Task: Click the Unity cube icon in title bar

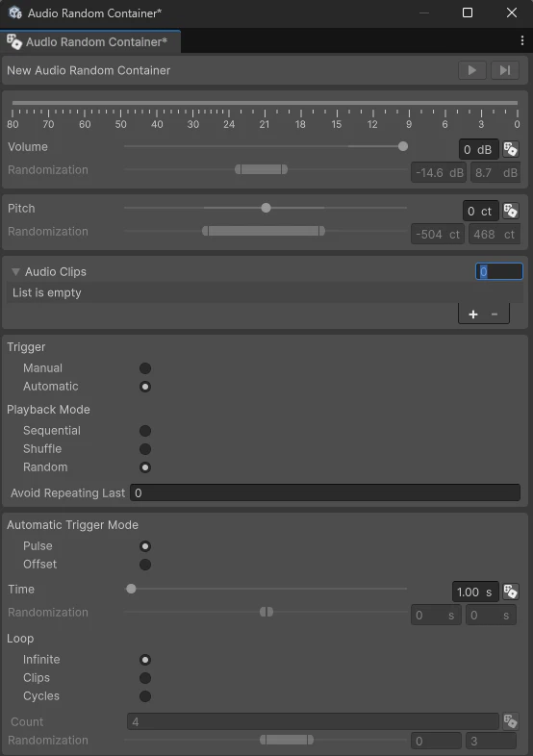Action: tap(15, 13)
